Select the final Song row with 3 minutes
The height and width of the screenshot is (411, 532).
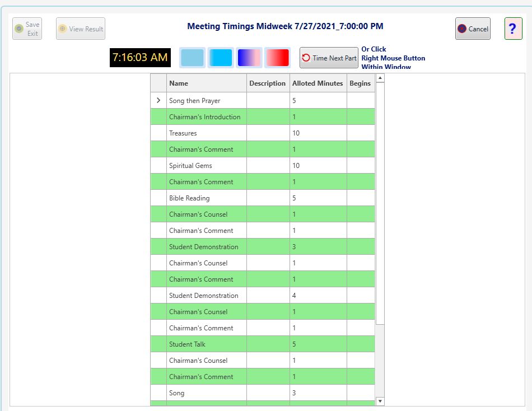pos(263,393)
